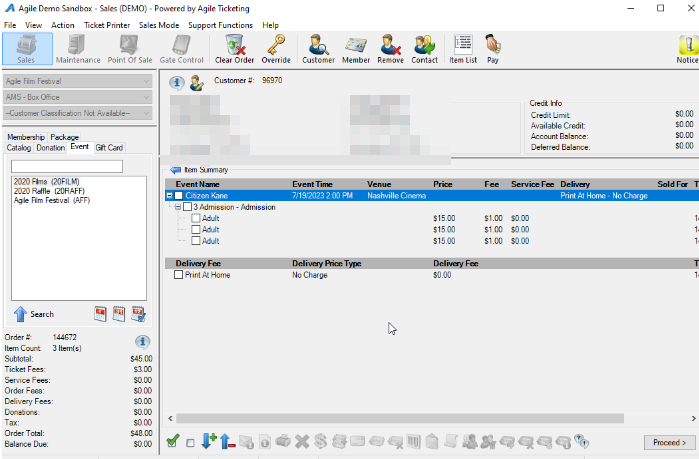Switch to the Catalog tab
699x459 pixels.
[19, 148]
